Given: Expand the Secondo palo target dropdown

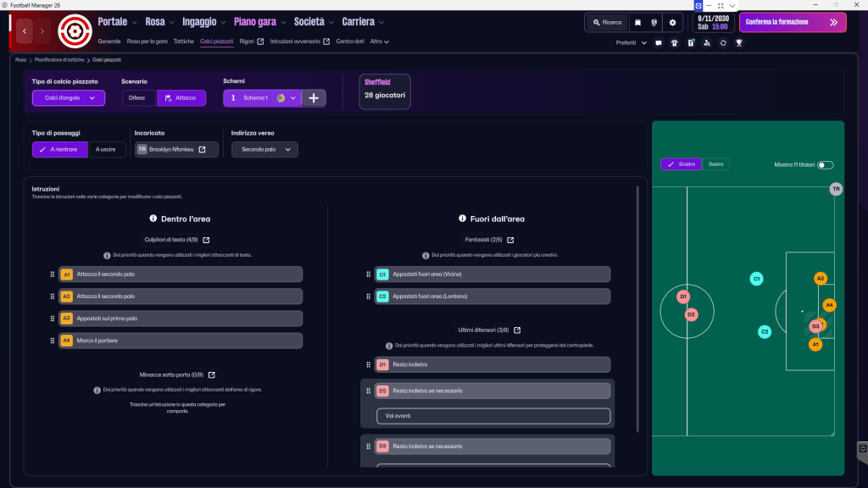Looking at the screenshot, I should 264,149.
